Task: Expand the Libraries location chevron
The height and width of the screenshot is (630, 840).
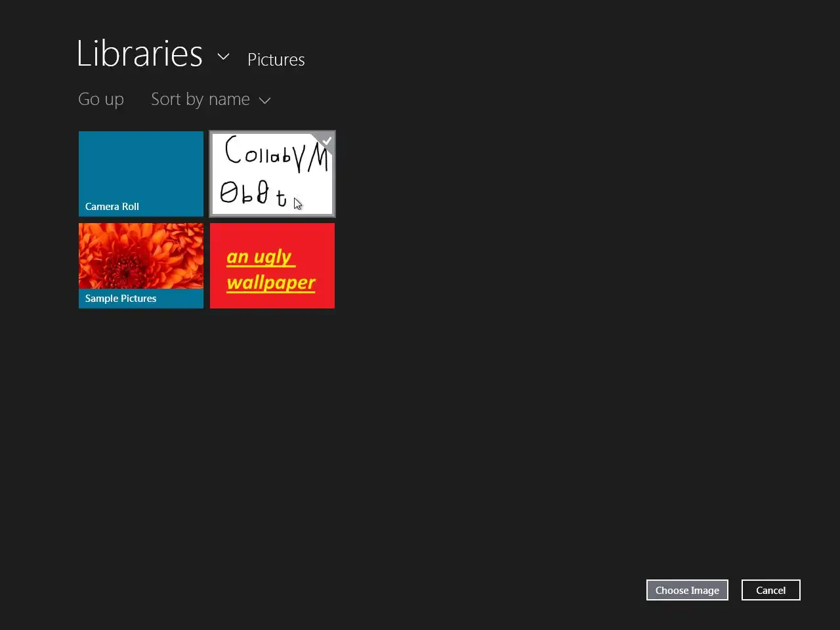Action: pyautogui.click(x=223, y=56)
